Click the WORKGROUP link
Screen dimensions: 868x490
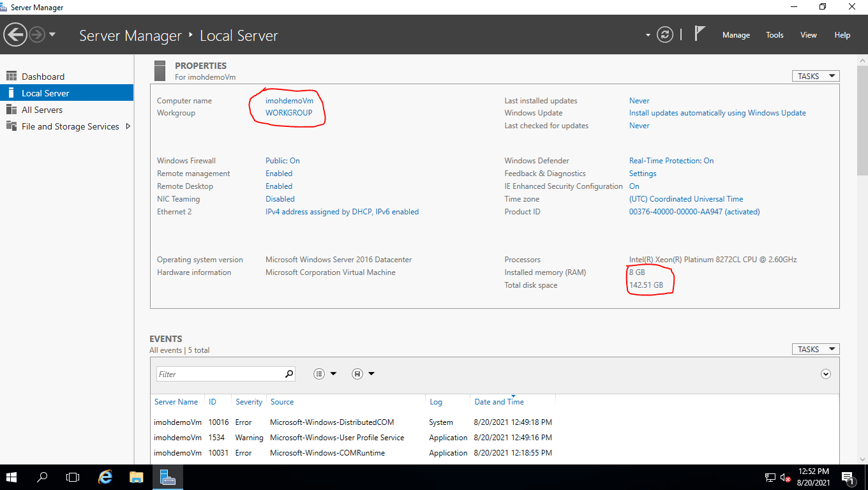coord(289,113)
